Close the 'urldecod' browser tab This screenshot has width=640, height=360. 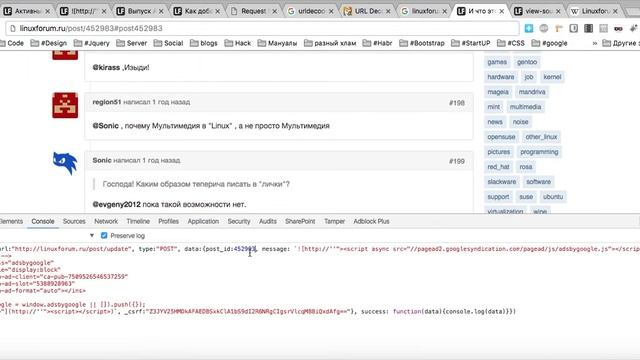pyautogui.click(x=331, y=11)
